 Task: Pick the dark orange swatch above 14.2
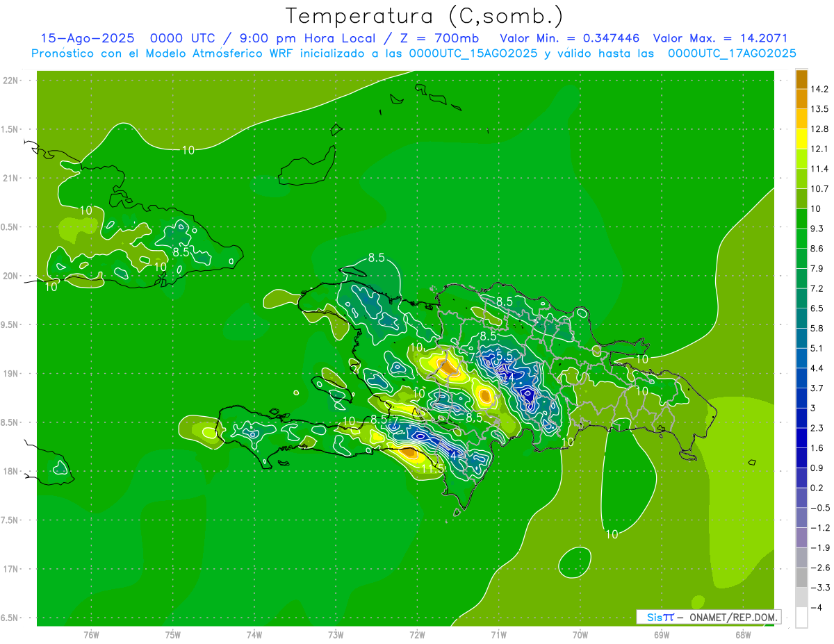click(x=801, y=79)
